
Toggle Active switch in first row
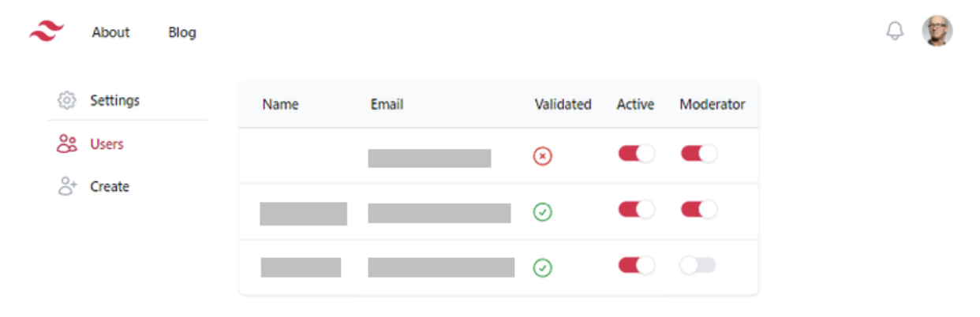pyautogui.click(x=636, y=154)
